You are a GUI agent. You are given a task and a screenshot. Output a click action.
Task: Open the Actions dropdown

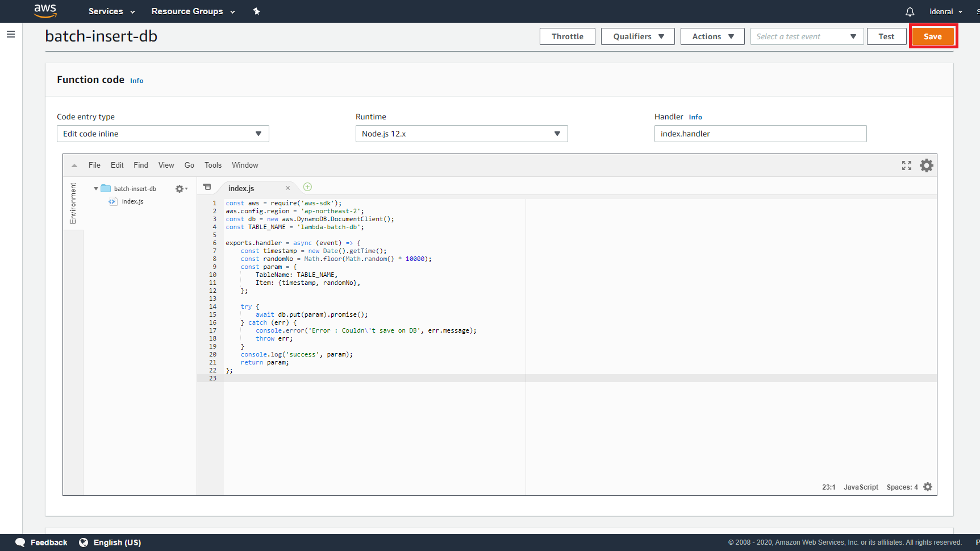(x=712, y=36)
